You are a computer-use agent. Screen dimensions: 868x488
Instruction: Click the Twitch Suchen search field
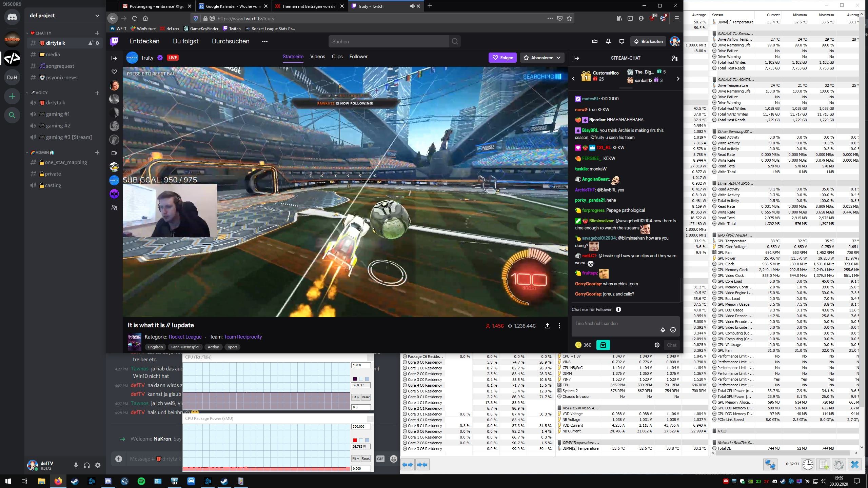389,41
